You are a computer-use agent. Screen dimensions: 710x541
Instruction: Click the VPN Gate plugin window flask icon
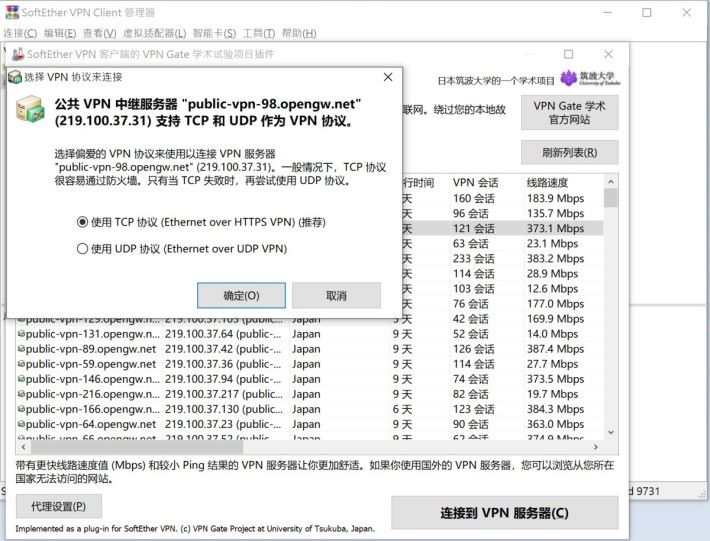pyautogui.click(x=18, y=54)
